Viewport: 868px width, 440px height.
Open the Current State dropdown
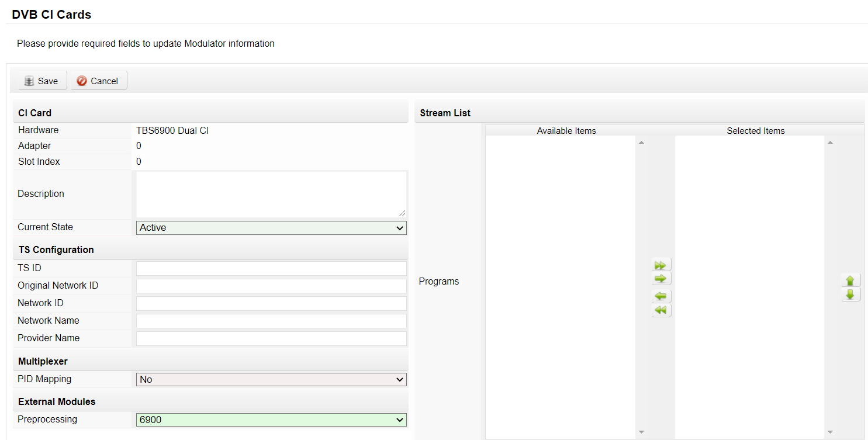[271, 228]
